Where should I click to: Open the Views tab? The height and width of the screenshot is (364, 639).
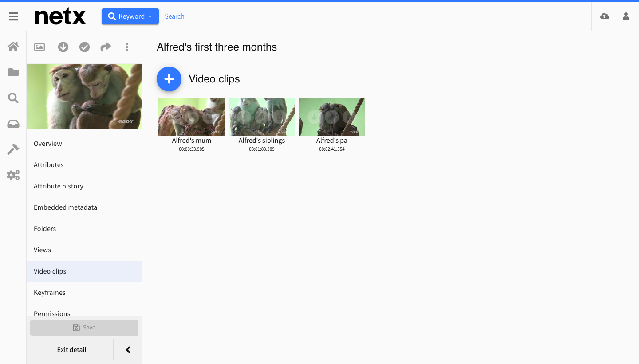click(x=84, y=250)
